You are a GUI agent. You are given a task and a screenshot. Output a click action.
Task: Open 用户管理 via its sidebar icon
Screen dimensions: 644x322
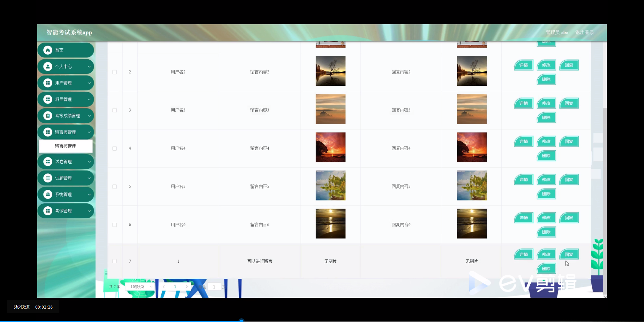(x=48, y=83)
